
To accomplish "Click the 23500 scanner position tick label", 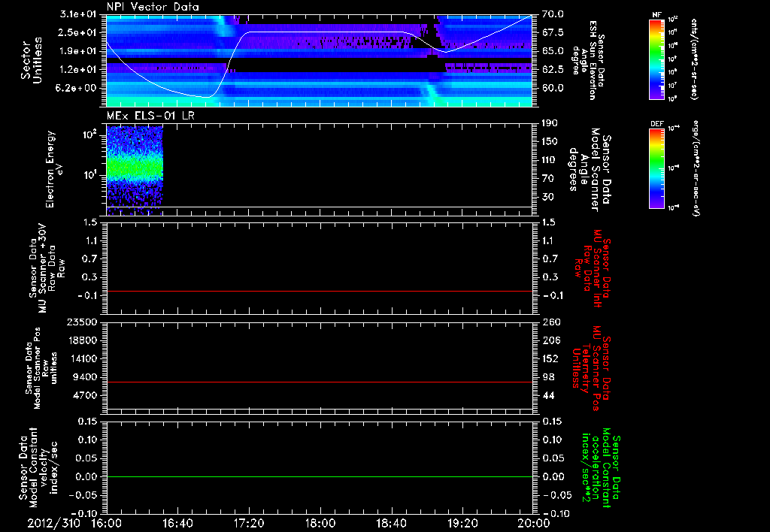I will (81, 322).
